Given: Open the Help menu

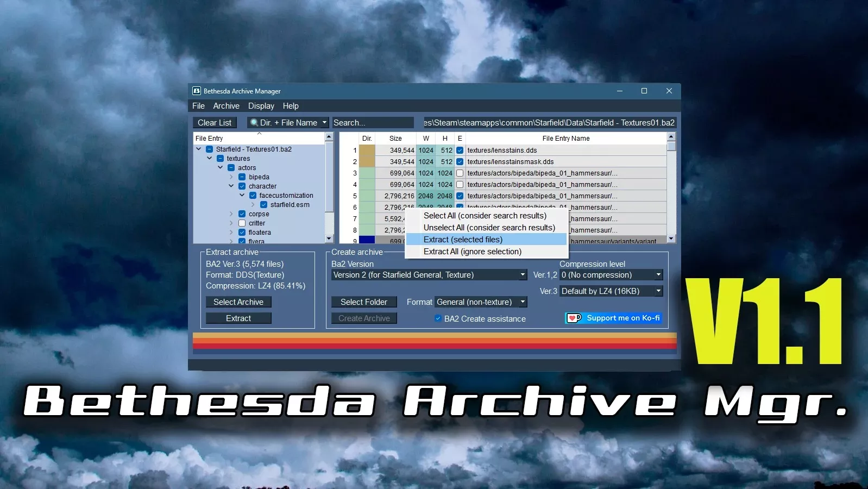Looking at the screenshot, I should (x=291, y=106).
